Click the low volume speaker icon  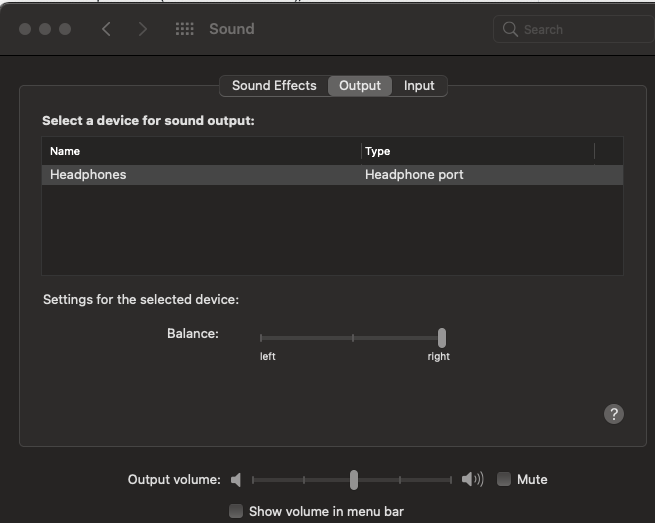[x=236, y=480]
